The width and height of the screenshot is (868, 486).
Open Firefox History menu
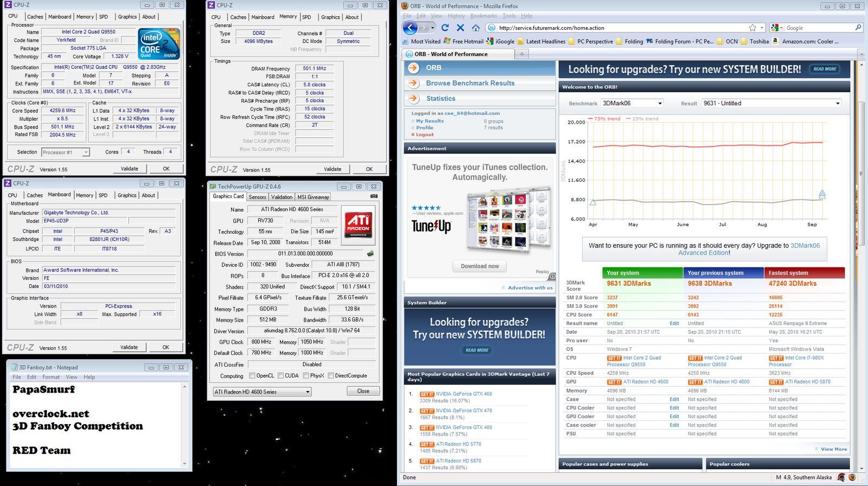tap(456, 16)
